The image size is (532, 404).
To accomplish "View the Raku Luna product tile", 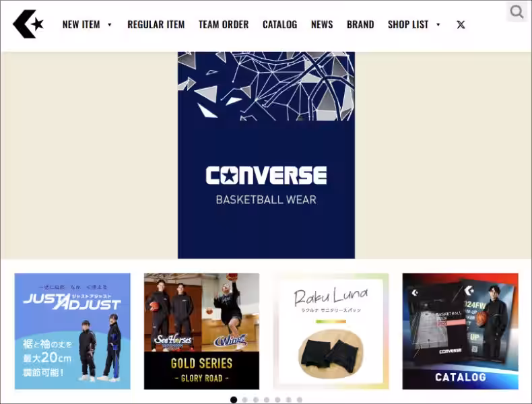I will (x=331, y=331).
